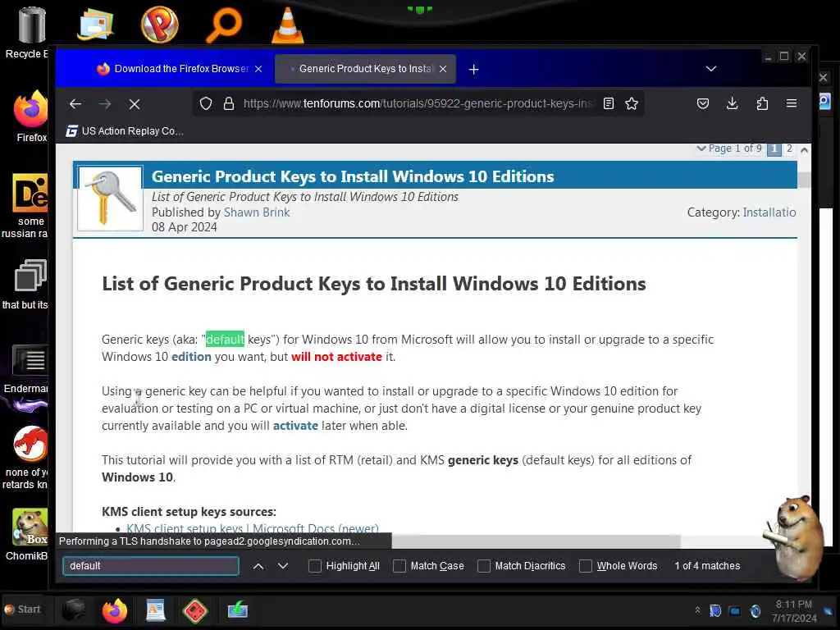The width and height of the screenshot is (840, 630).
Task: Open Firefox hamburger application menu
Action: point(792,103)
